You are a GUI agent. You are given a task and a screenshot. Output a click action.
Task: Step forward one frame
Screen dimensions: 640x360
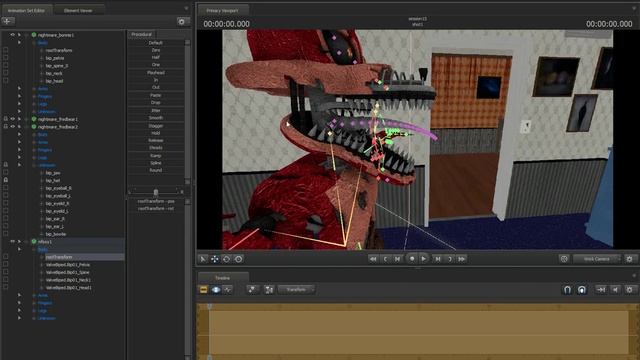click(x=437, y=259)
